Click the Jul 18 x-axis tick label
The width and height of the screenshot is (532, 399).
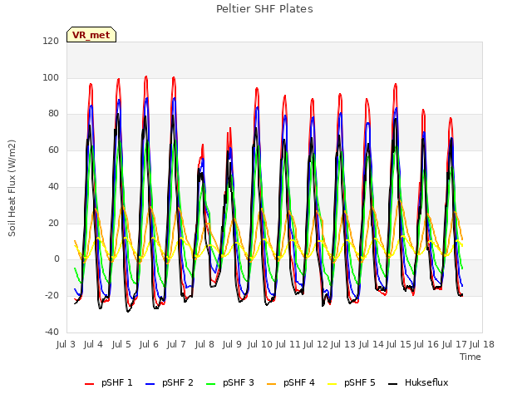(x=482, y=344)
